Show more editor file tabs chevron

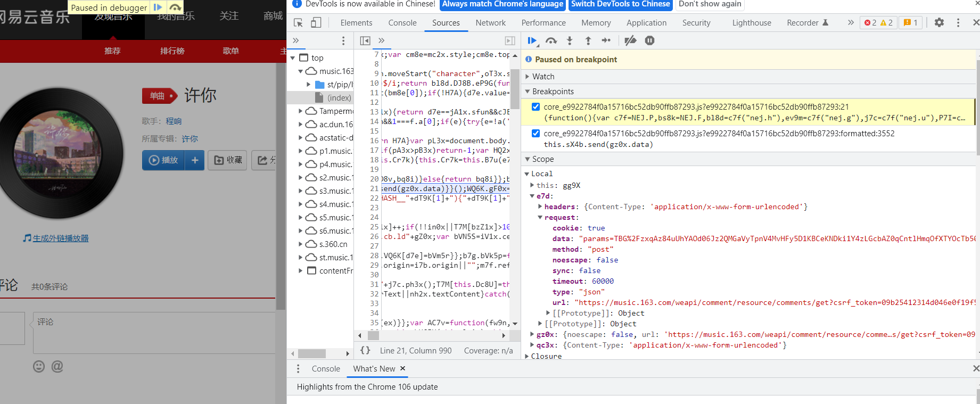pyautogui.click(x=382, y=40)
